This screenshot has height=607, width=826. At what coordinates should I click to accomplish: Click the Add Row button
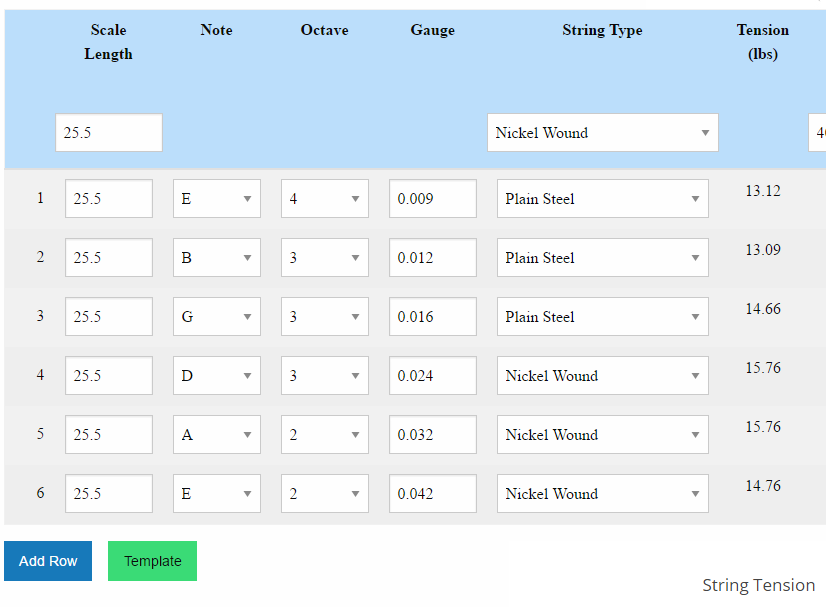tap(48, 561)
